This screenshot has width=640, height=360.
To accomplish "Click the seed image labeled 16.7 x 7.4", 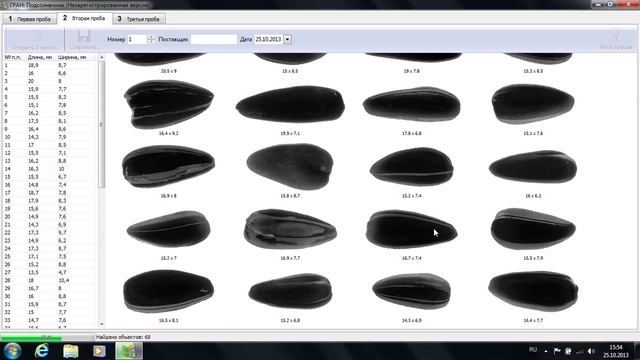I will click(x=411, y=229).
